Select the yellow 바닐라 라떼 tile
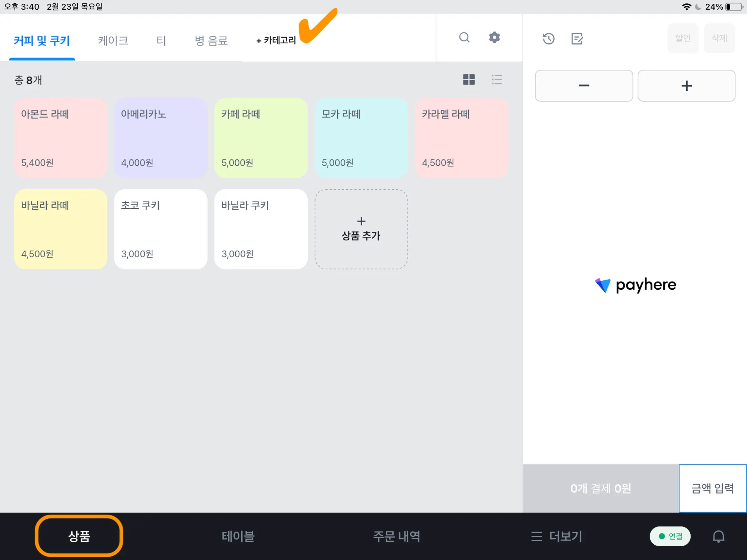 tap(61, 229)
